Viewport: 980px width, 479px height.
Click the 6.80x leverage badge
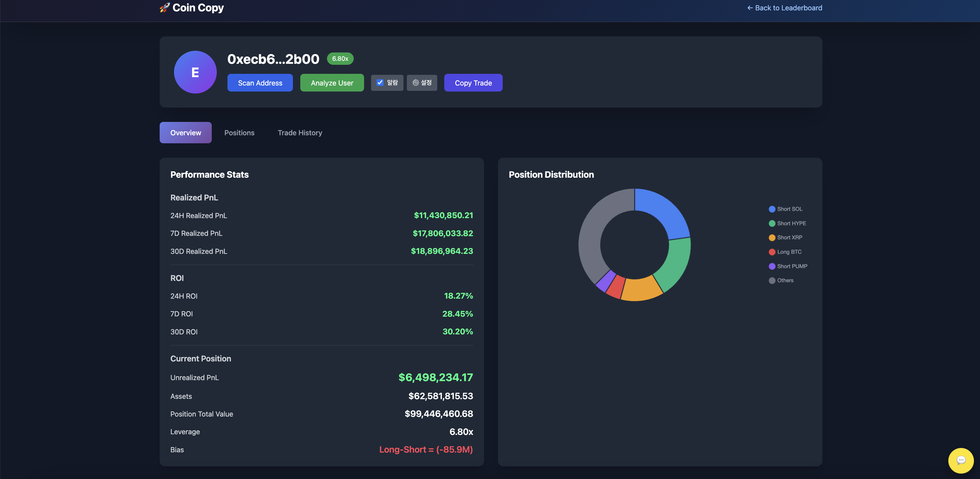pos(340,58)
